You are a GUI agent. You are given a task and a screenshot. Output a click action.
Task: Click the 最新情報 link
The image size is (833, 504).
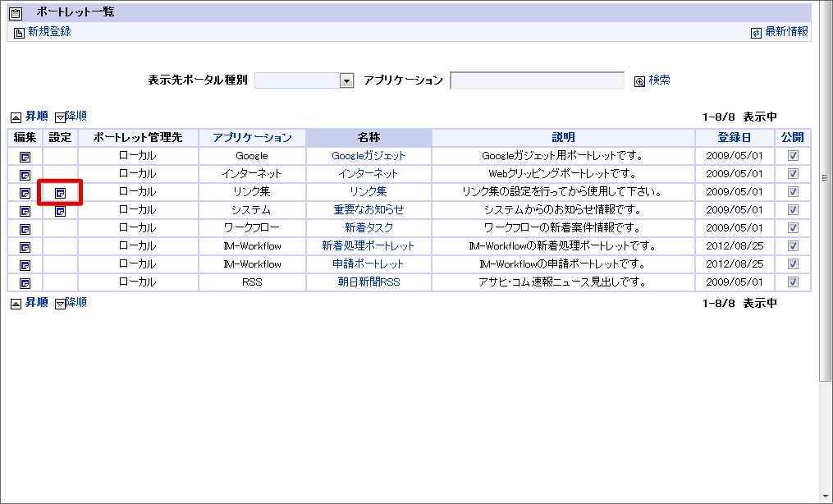(786, 32)
